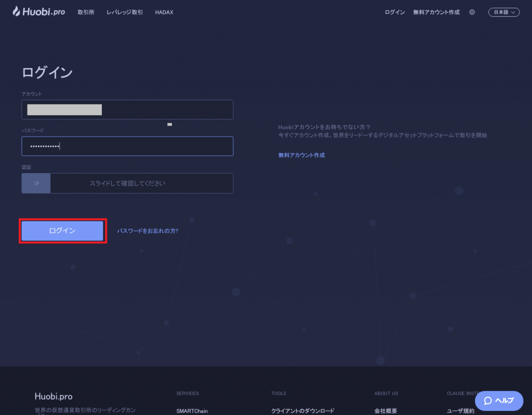Click the blue ログイン submit button

62,231
